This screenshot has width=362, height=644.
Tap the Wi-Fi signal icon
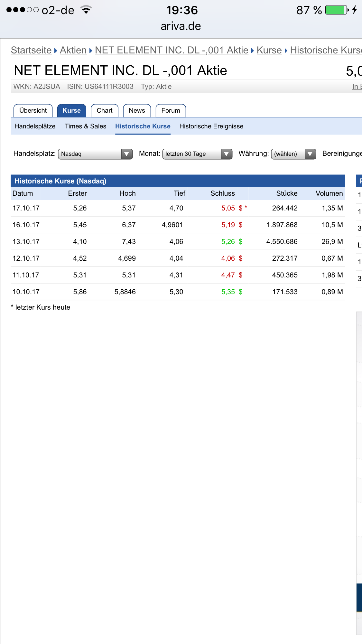(86, 10)
